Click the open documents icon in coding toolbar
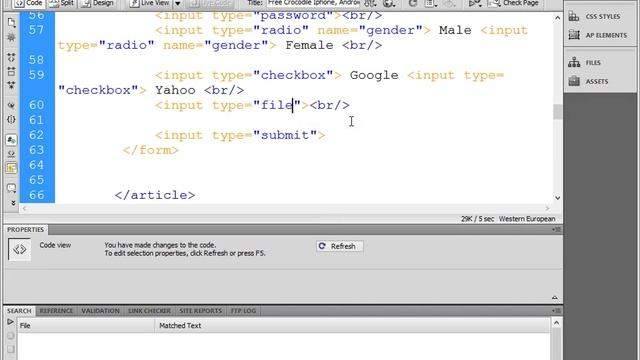This screenshot has height=360, width=640. (11, 22)
